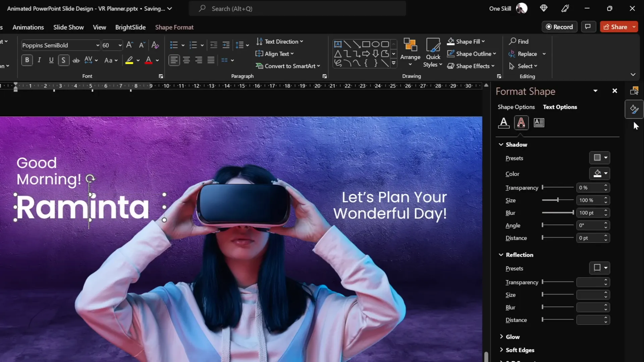
Task: Open Shape Fill dropdown
Action: [x=466, y=42]
